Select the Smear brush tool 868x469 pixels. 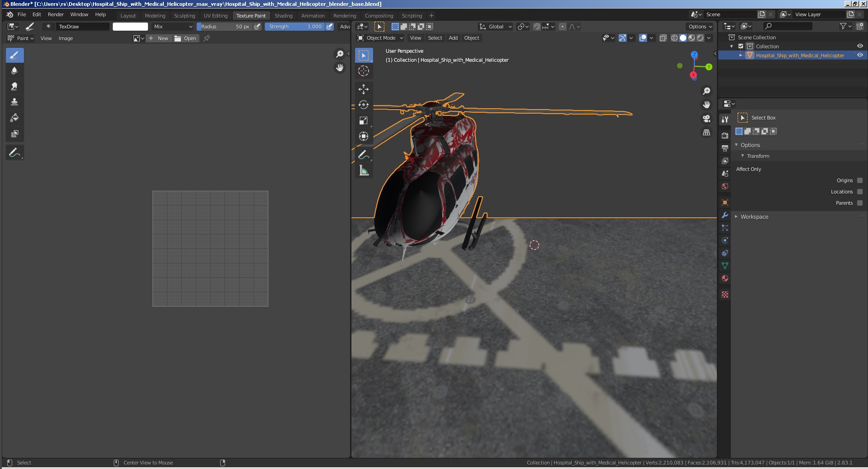pos(14,87)
